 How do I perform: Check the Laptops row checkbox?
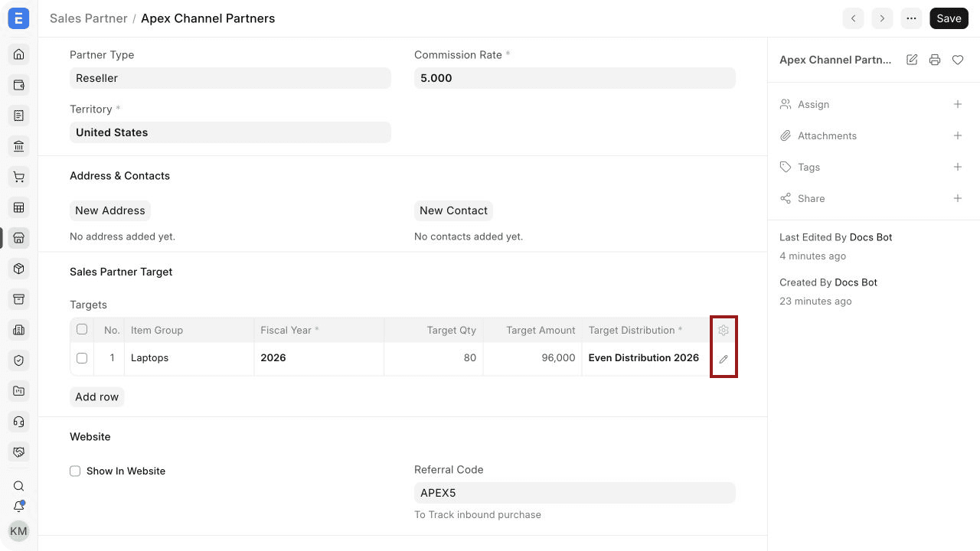tap(82, 358)
